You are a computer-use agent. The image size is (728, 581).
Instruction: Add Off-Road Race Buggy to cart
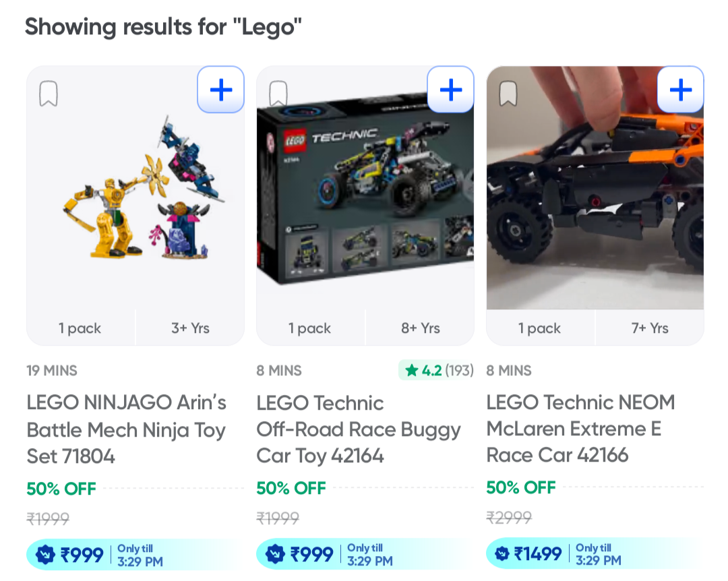coord(450,90)
